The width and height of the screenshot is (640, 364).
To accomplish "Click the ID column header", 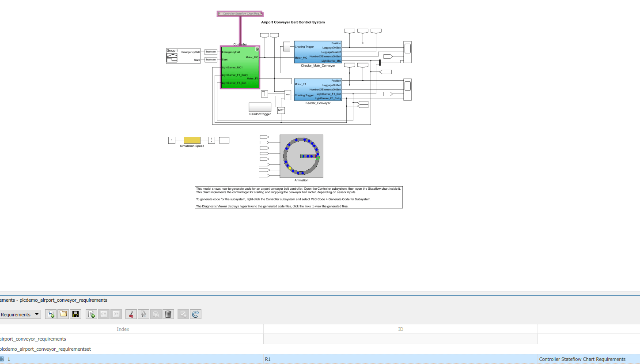I will [401, 329].
